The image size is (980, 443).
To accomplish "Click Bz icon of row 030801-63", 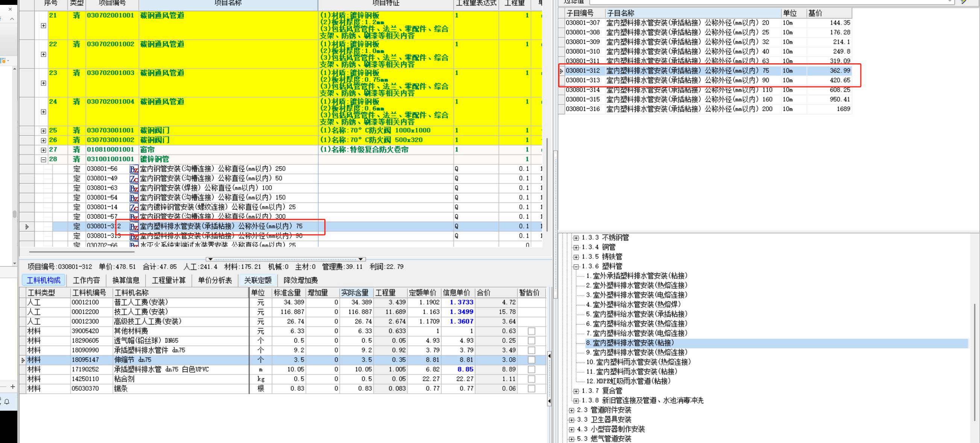I will point(134,188).
